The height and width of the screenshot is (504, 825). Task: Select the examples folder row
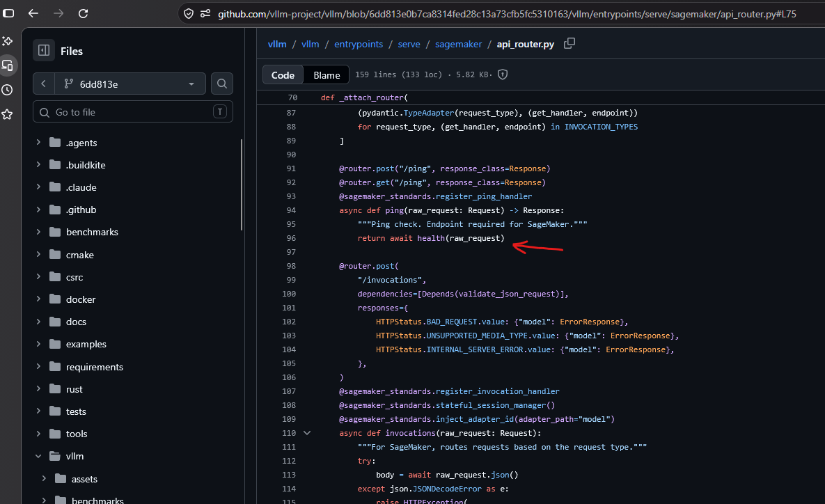click(x=133, y=344)
